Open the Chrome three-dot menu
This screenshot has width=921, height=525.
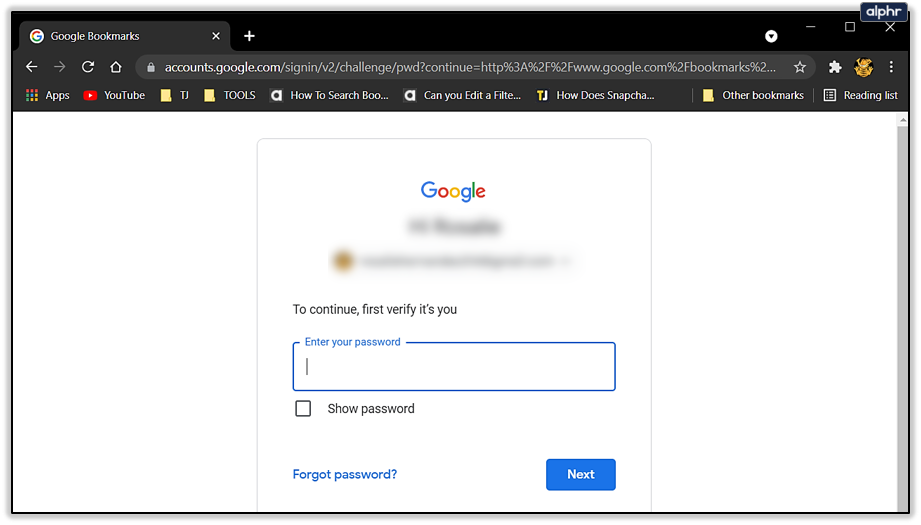coord(891,67)
